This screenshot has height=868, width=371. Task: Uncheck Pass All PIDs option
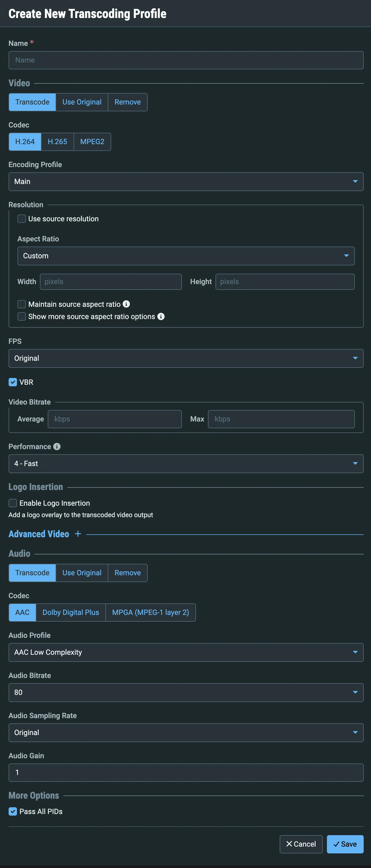[x=13, y=811]
